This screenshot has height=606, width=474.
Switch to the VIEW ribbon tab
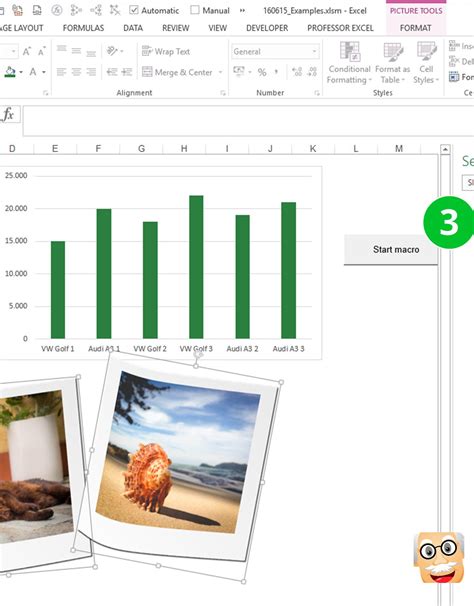click(x=217, y=28)
